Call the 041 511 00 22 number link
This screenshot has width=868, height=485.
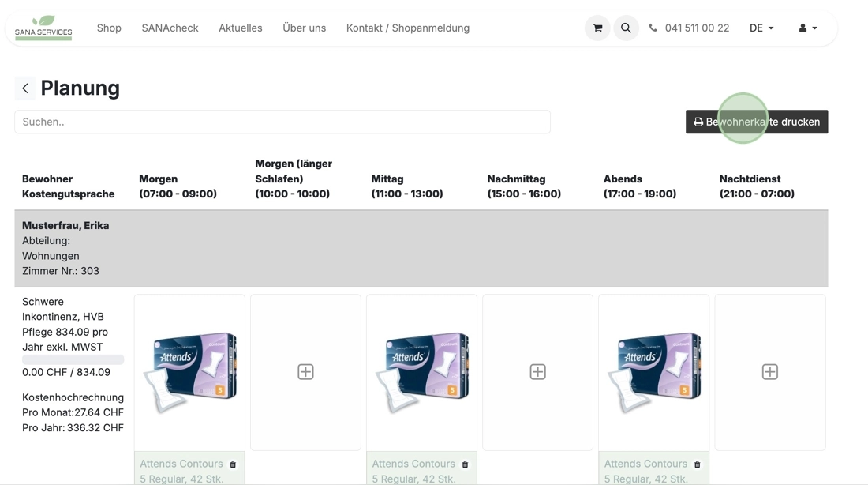(697, 28)
